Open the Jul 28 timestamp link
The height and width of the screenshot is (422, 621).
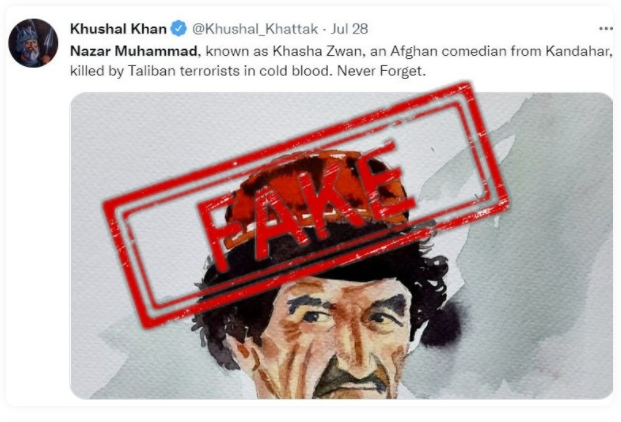point(349,29)
